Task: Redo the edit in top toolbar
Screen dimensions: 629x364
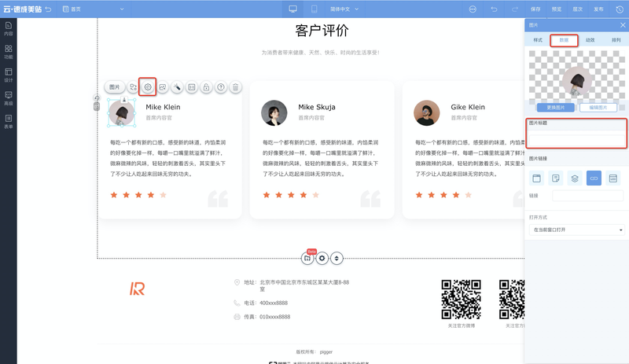Action: tap(515, 9)
